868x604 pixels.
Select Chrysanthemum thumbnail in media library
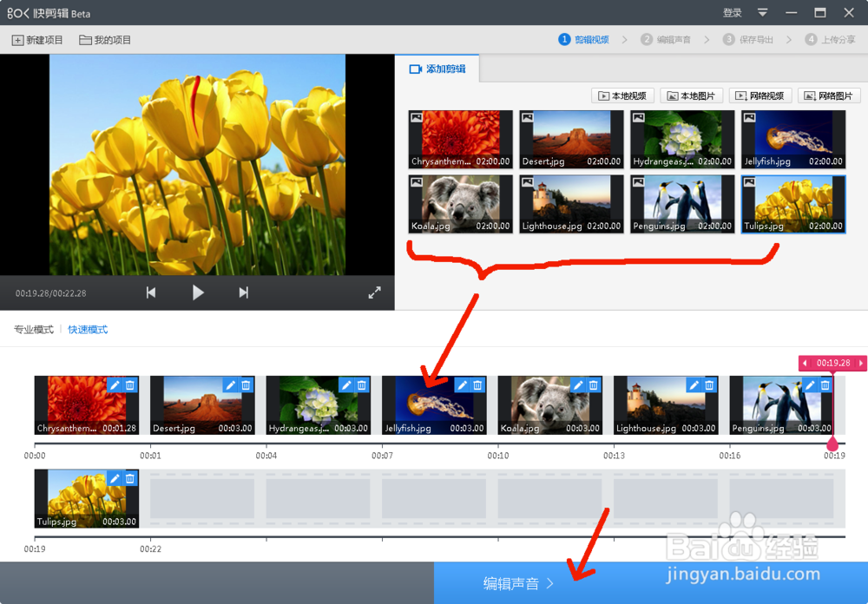pos(461,140)
